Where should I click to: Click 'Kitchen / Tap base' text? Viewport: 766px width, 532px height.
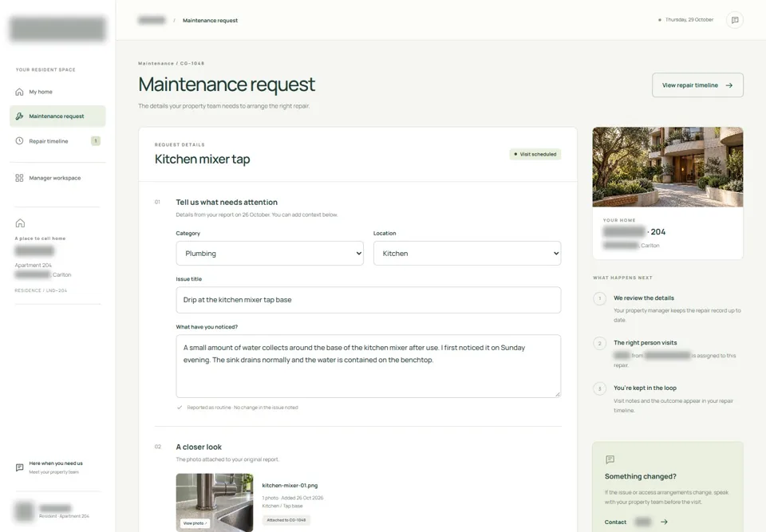coord(282,506)
